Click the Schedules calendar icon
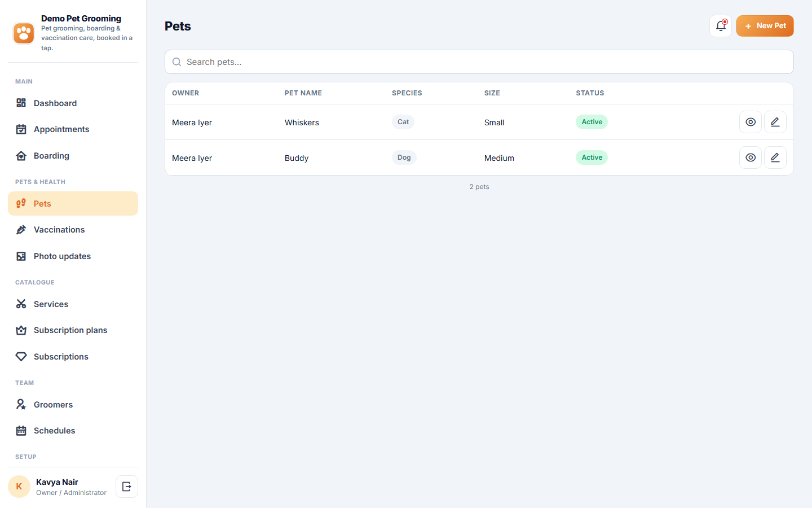Viewport: 812px width, 508px height. click(x=21, y=431)
